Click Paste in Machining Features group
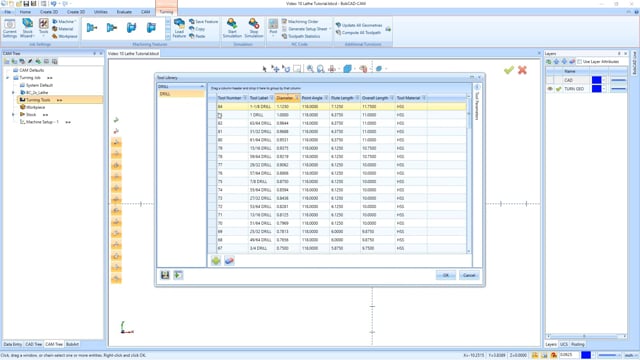The image size is (640, 360). [x=197, y=36]
